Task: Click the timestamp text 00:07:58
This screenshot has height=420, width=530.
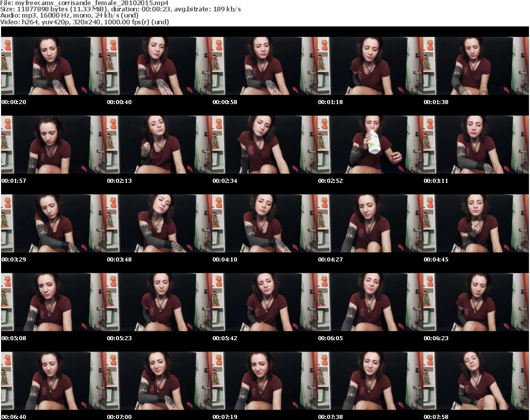Action: click(436, 417)
